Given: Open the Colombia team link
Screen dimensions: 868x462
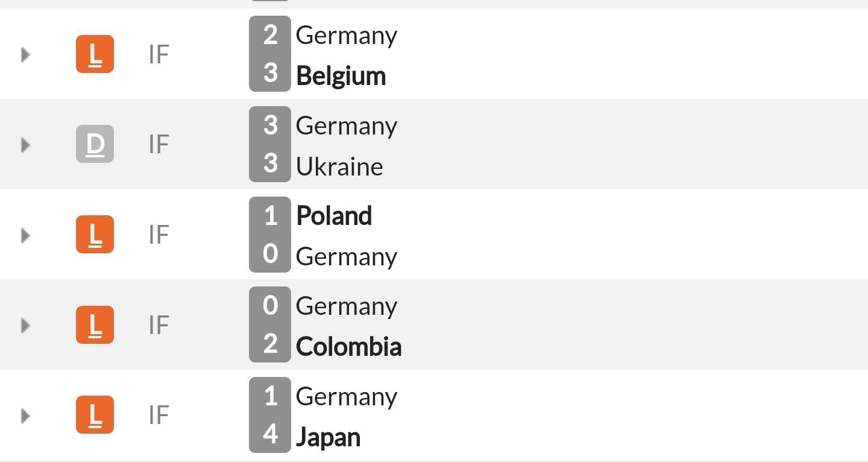Looking at the screenshot, I should tap(349, 347).
